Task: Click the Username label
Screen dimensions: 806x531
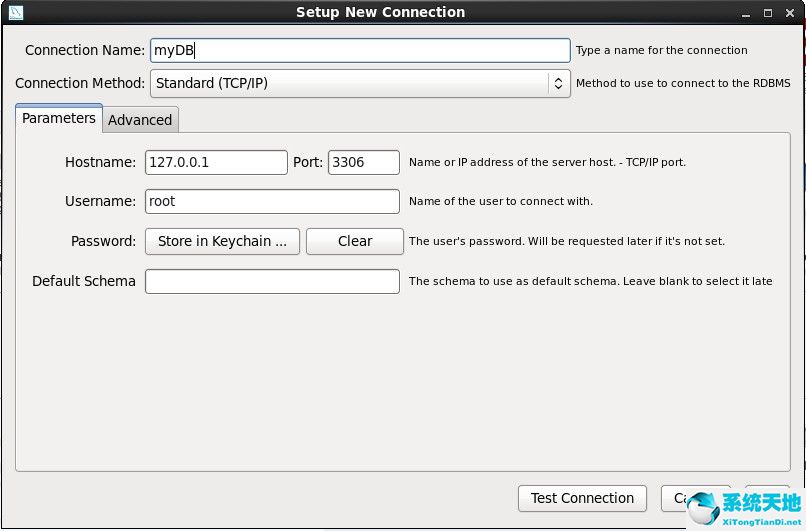Action: pos(100,202)
